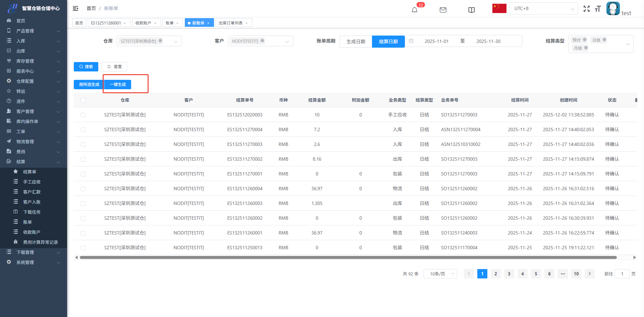This screenshot has width=644, height=317.
Task: Open the mail messages icon
Action: click(x=443, y=10)
